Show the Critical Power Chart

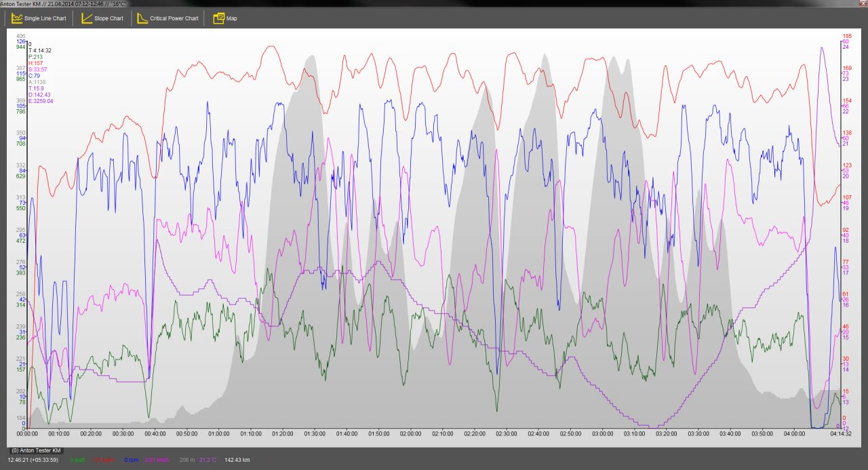click(174, 18)
